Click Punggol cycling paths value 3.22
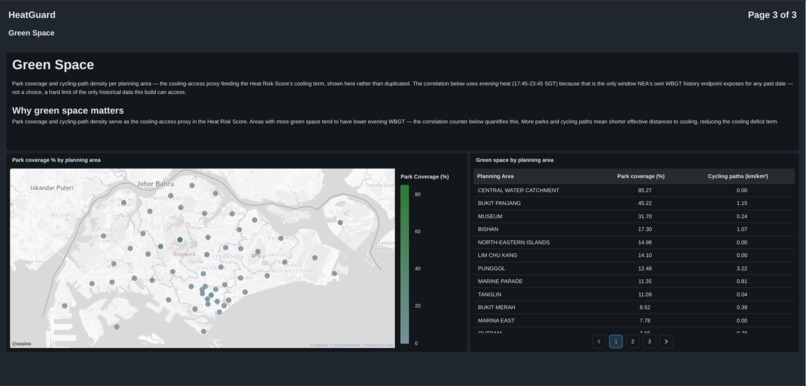Viewport: 806px width, 386px height. [x=741, y=268]
